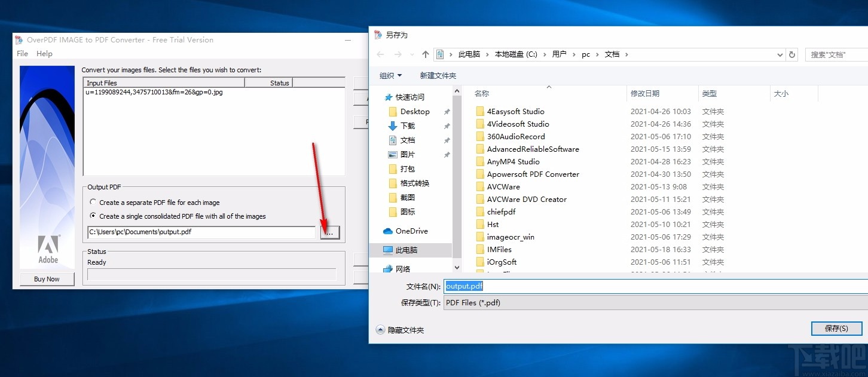Open the File menu in the converter
Viewport: 868px width, 377px height.
click(22, 53)
